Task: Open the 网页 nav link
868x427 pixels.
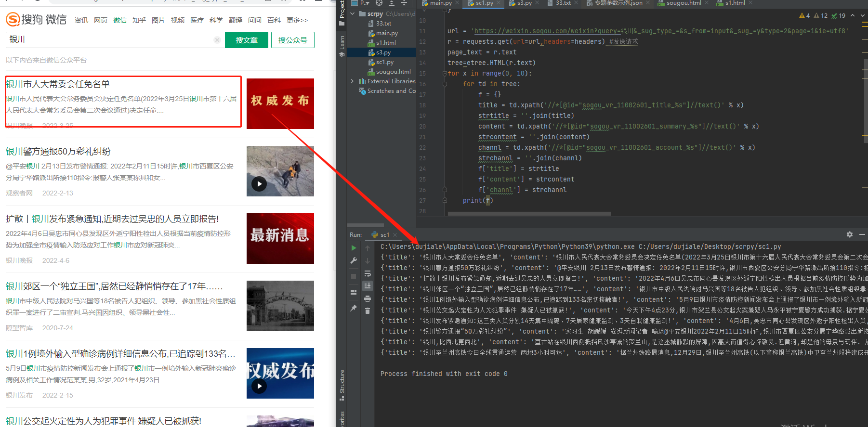Action: tap(101, 20)
